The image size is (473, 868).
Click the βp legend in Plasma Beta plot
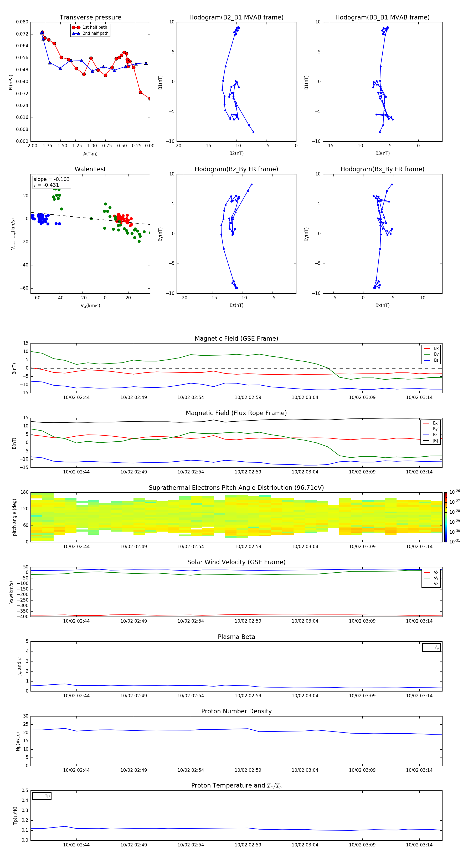pos(431,647)
